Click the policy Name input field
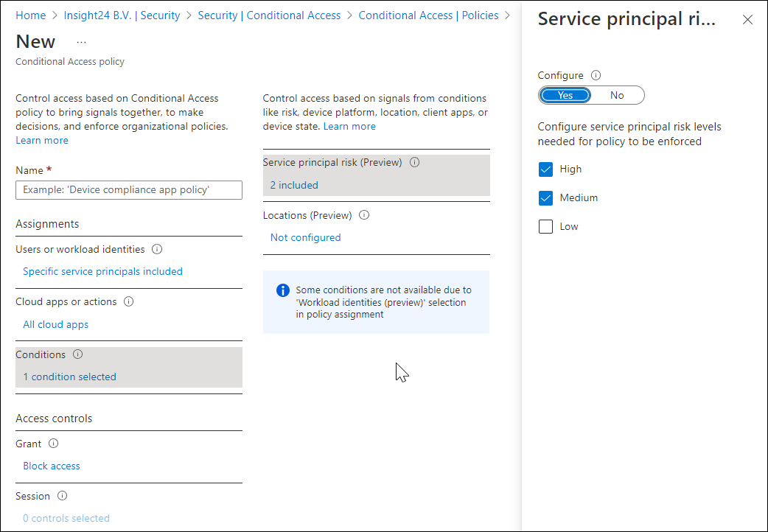 point(129,190)
